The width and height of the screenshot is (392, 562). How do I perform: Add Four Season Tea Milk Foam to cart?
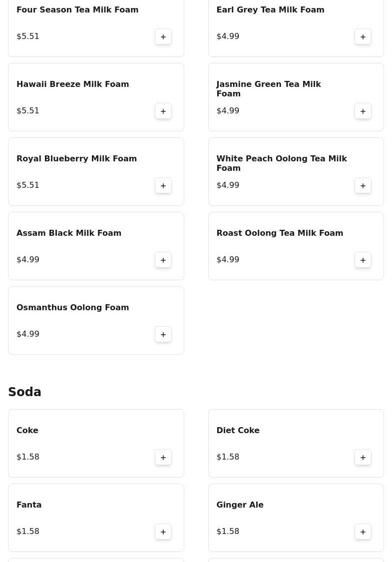click(163, 36)
